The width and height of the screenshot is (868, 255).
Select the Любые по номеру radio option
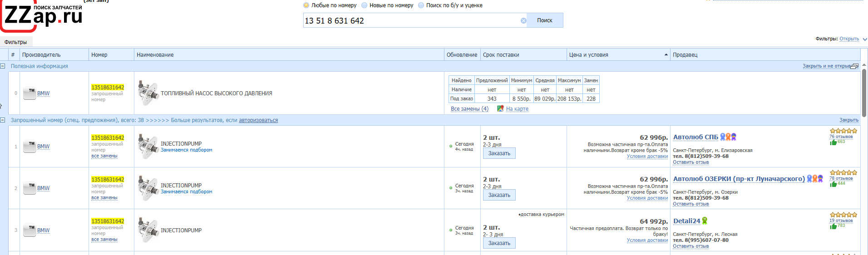[306, 5]
